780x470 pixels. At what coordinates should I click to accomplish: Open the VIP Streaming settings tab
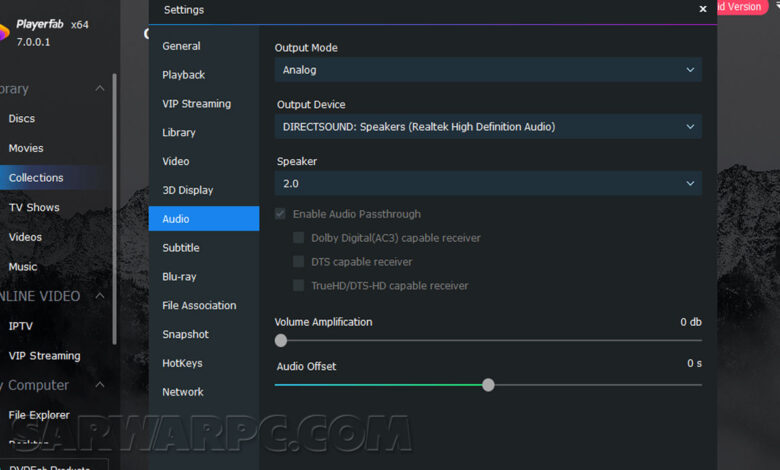204,104
